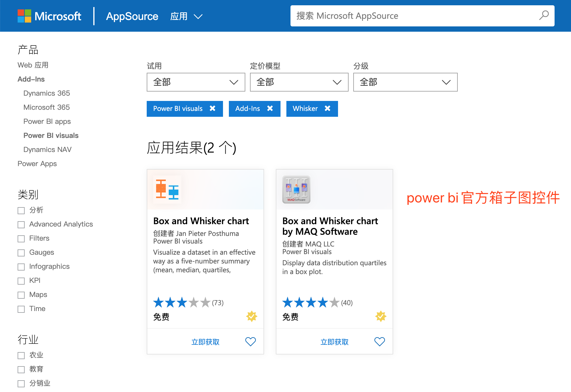
Task: Remove the Add-Ins filter tag
Action: click(x=270, y=109)
